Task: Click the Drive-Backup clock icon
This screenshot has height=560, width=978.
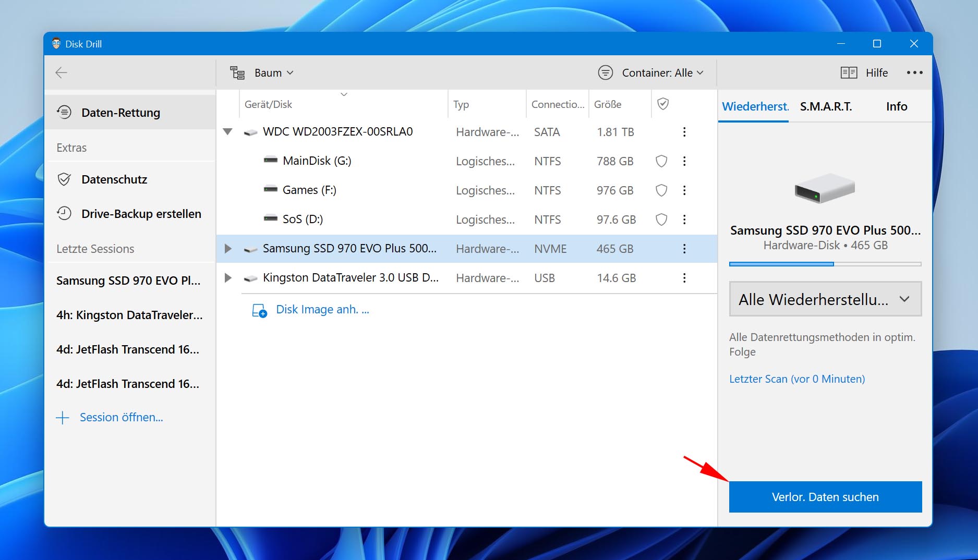Action: pos(64,213)
